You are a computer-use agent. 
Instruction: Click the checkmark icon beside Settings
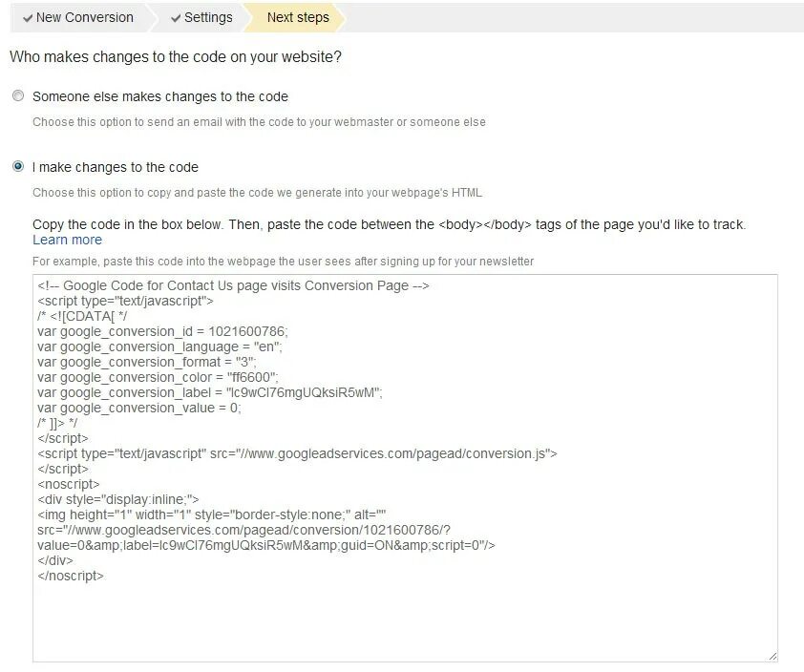coord(177,17)
